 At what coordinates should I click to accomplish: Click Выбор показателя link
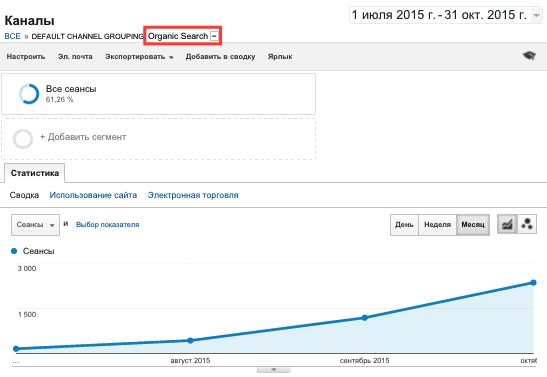107,225
